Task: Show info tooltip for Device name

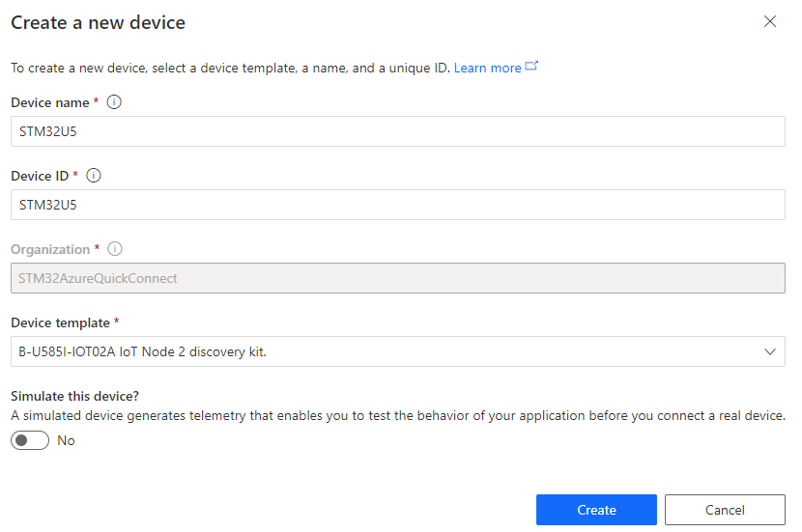Action: (114, 102)
